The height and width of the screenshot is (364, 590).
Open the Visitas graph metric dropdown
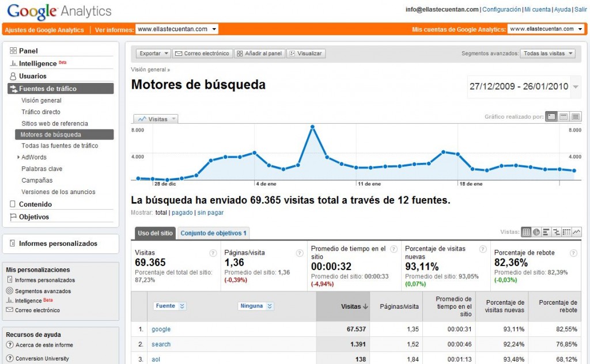156,119
